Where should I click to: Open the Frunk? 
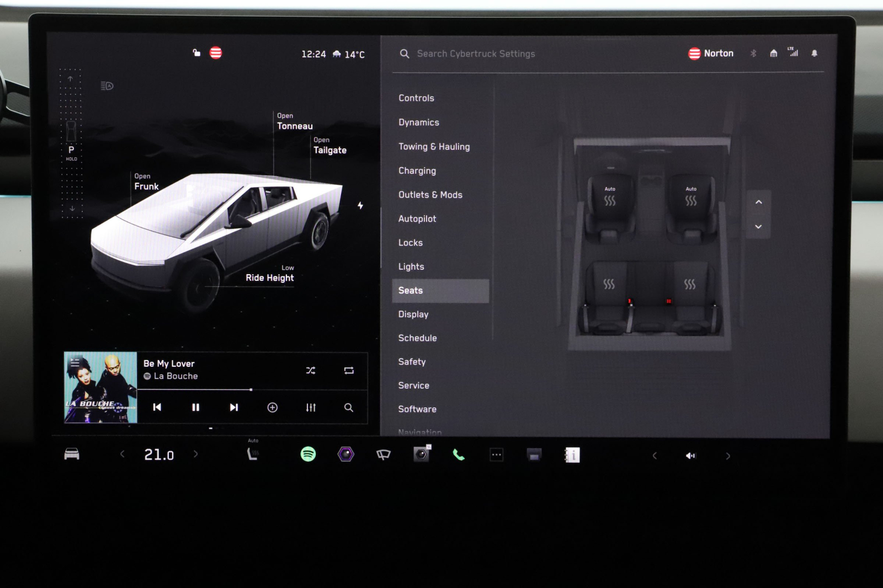(x=146, y=181)
